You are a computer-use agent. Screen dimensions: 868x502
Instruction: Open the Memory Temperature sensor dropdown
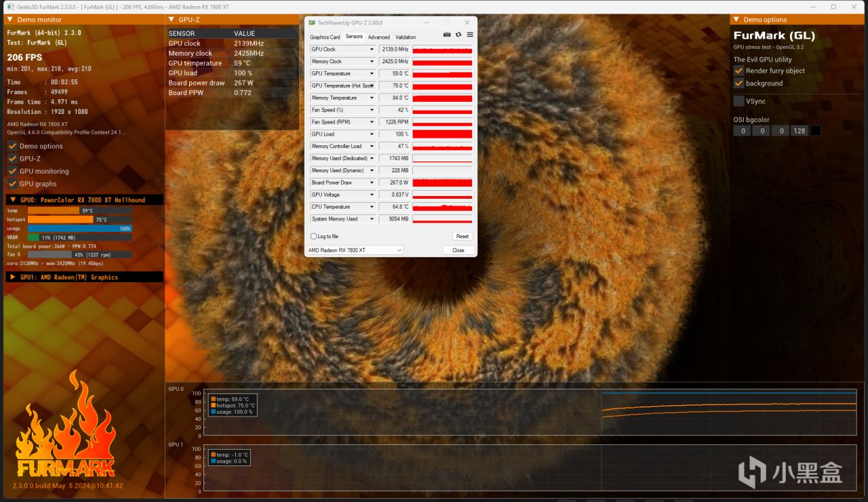tap(372, 98)
